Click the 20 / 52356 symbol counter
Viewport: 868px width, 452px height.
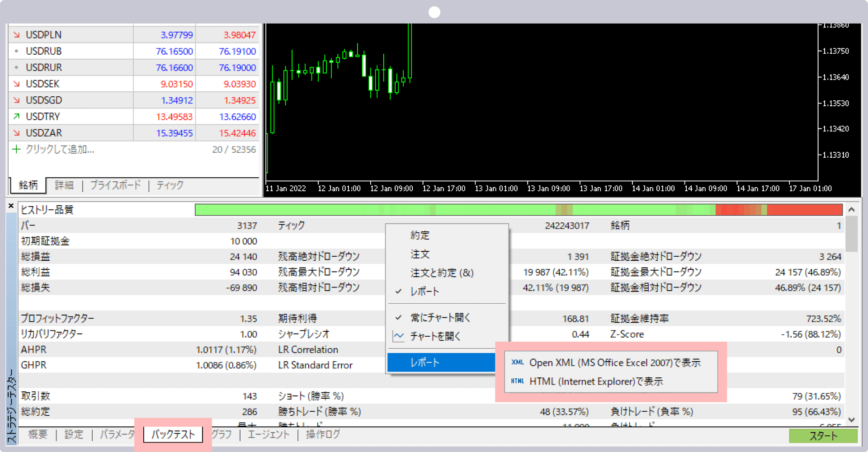point(234,149)
